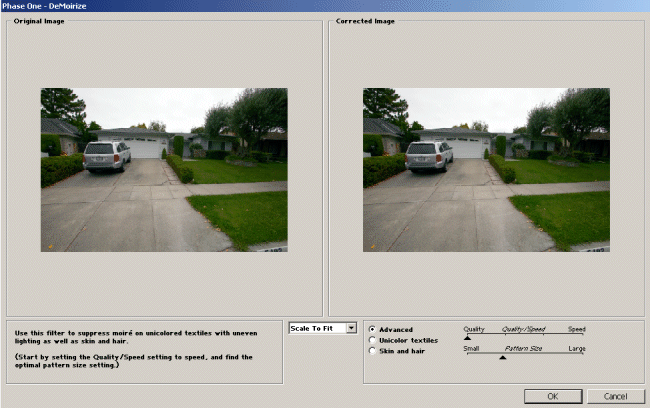The image size is (650, 408).
Task: Open the Scale To Fit dropdown arrow
Action: coord(352,328)
